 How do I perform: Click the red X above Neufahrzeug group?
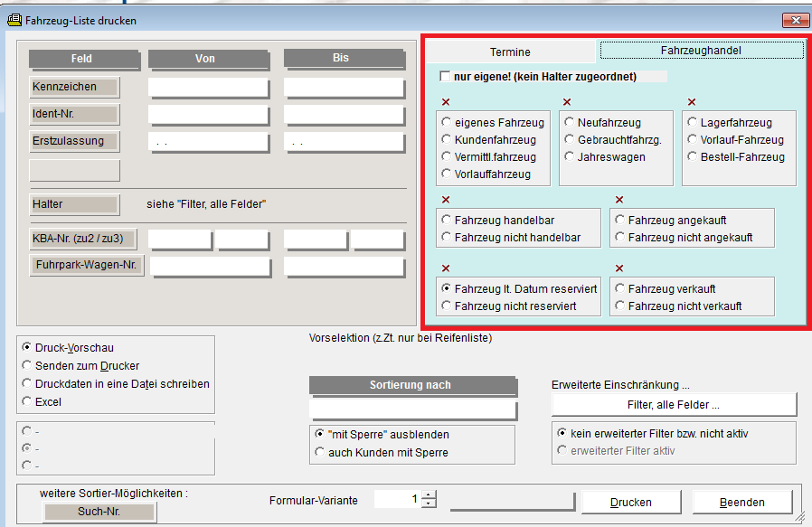point(567,103)
